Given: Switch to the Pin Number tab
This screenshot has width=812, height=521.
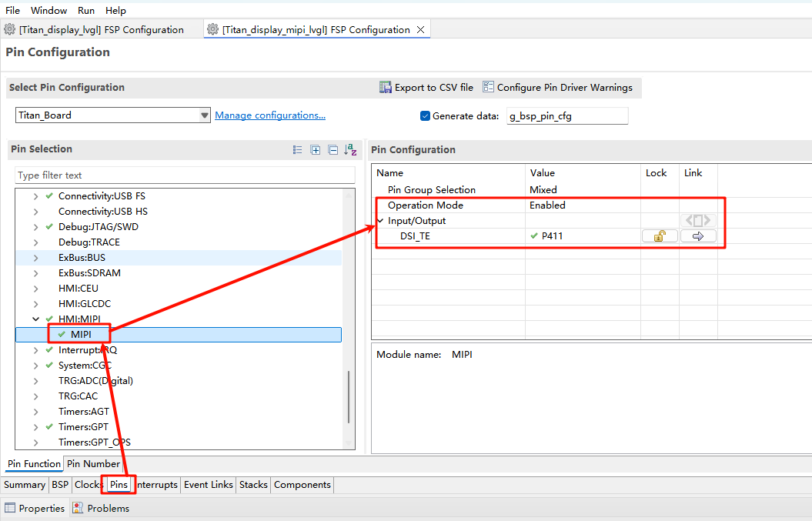Looking at the screenshot, I should coord(93,464).
